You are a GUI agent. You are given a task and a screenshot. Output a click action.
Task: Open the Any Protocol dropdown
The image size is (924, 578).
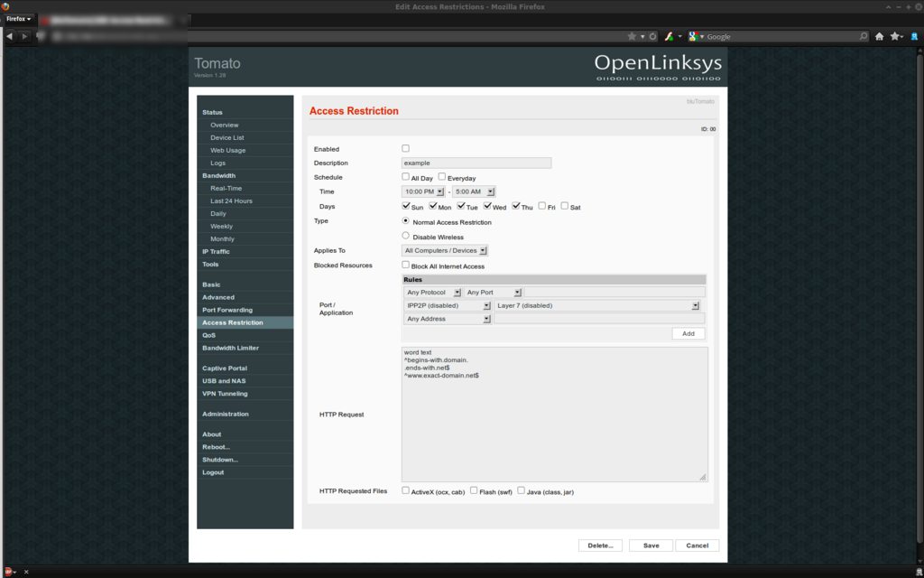click(432, 293)
